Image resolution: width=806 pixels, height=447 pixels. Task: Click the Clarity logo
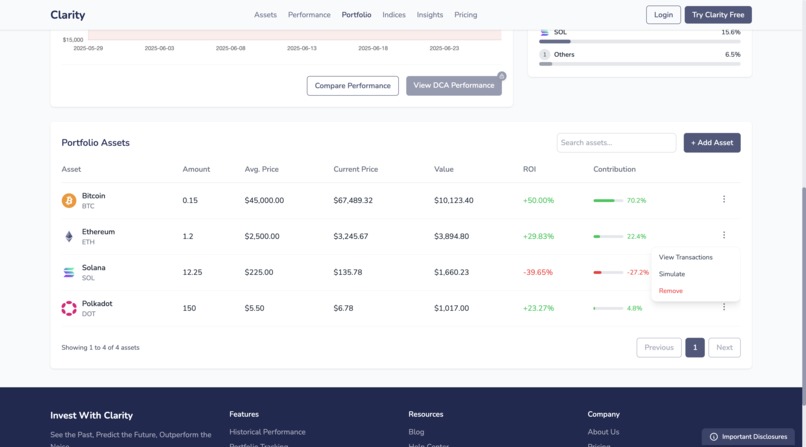pyautogui.click(x=68, y=15)
